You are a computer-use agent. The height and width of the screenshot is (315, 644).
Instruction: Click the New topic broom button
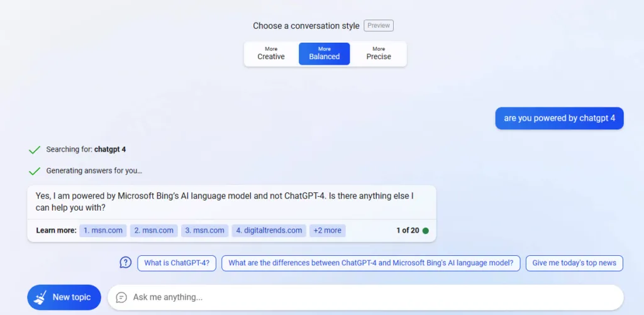[64, 297]
